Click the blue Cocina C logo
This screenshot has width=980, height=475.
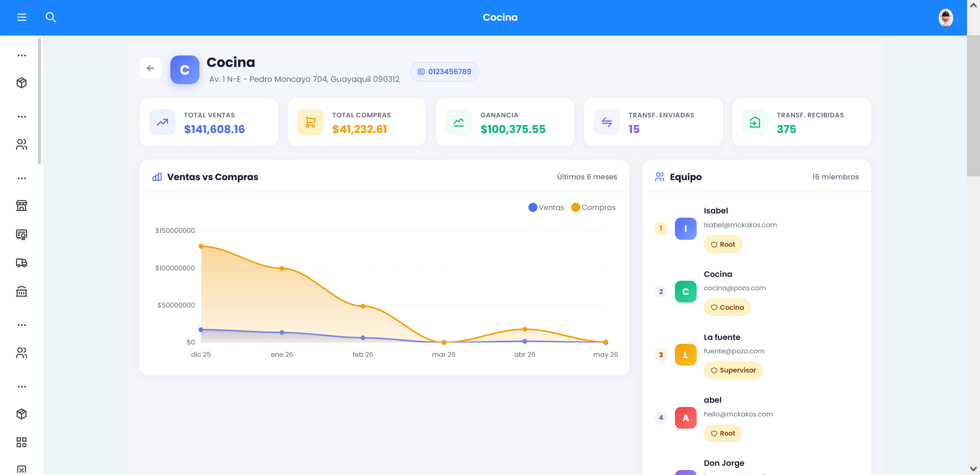[x=185, y=70]
